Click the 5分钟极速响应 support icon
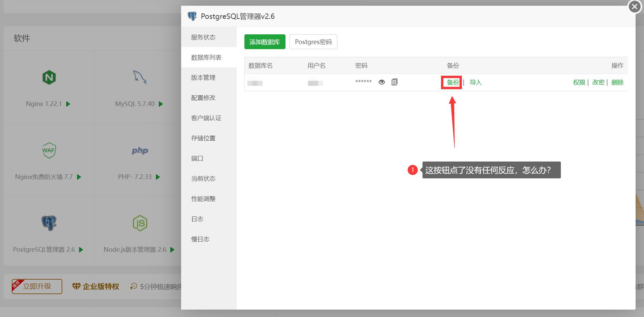 pyautogui.click(x=134, y=286)
